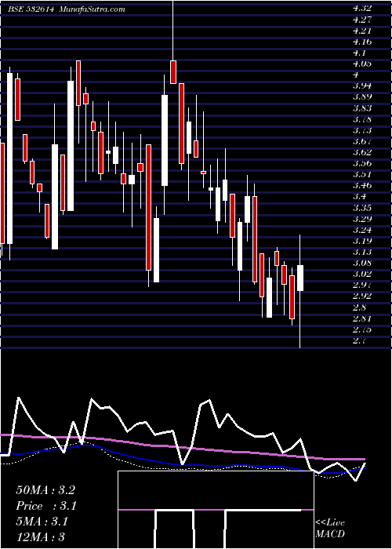Select the 12MA : 3 readout
The image size is (392, 549).
click(41, 537)
